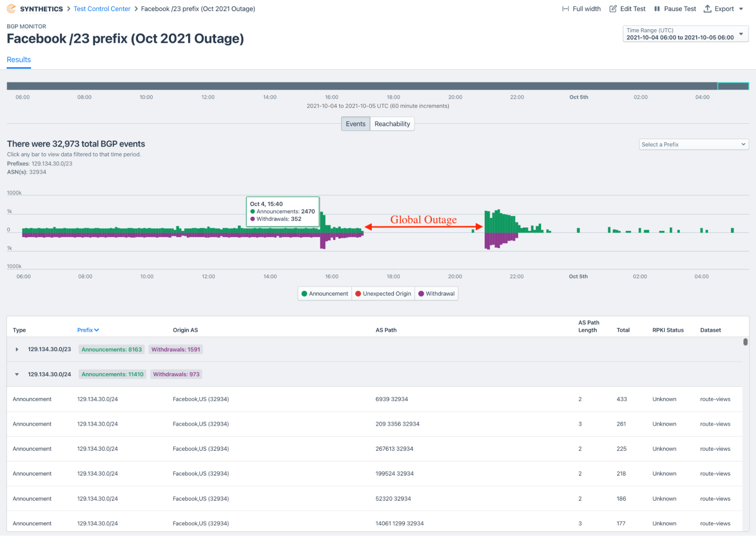This screenshot has width=756, height=536.
Task: Select the Results tab
Action: click(x=19, y=60)
